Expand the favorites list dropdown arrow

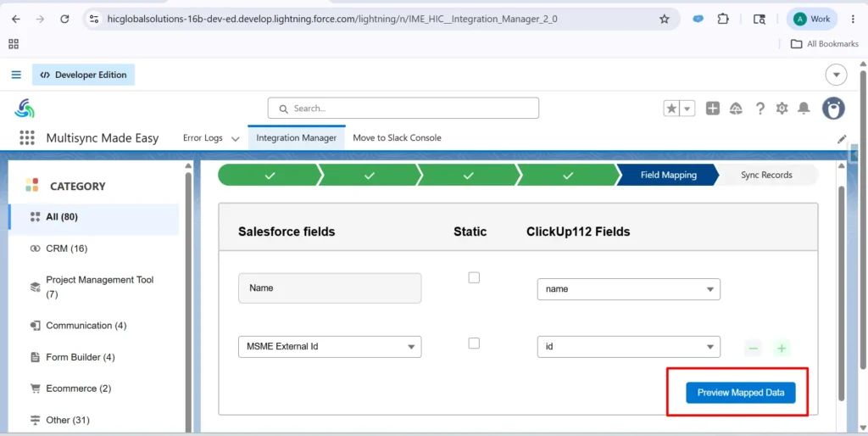pyautogui.click(x=687, y=109)
